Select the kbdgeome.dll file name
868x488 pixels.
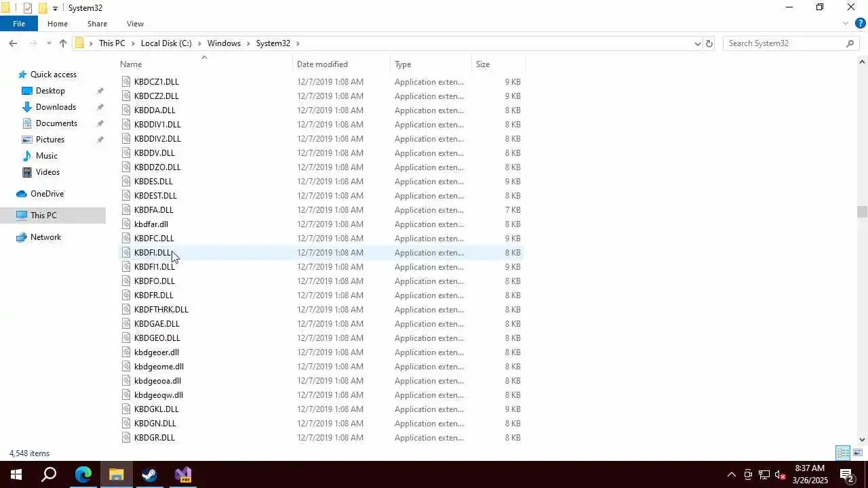[159, 367]
